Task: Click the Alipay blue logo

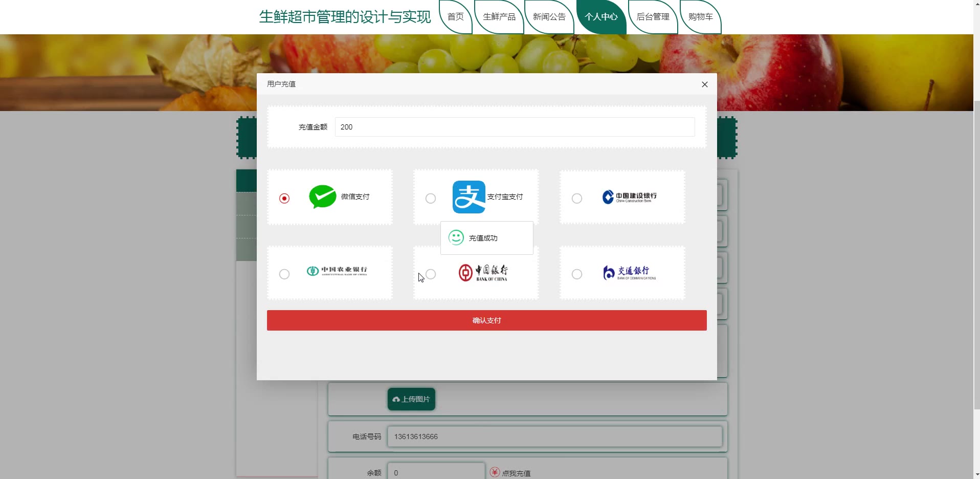Action: click(x=469, y=197)
